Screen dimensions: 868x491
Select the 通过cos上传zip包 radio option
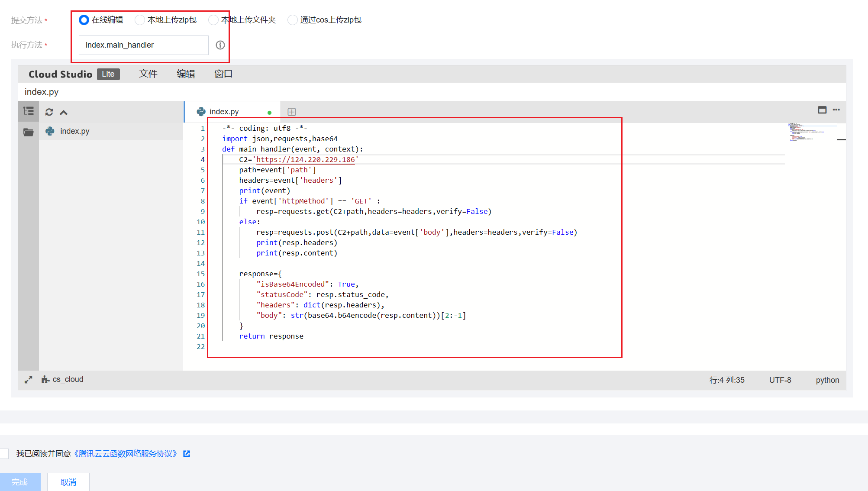point(293,20)
